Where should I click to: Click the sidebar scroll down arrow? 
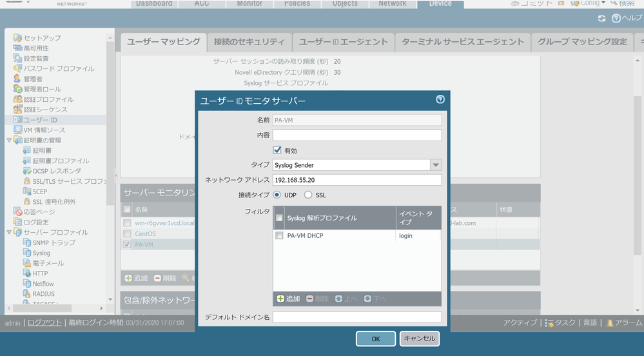(110, 299)
